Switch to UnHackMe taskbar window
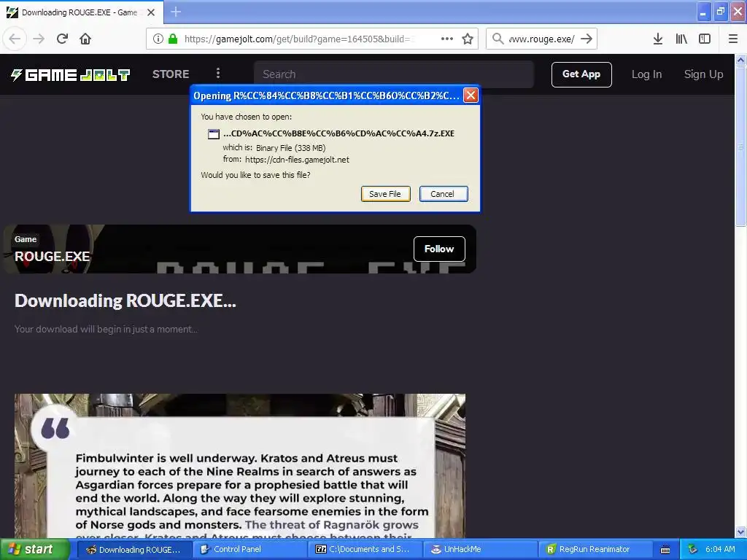This screenshot has width=747, height=560. point(480,550)
